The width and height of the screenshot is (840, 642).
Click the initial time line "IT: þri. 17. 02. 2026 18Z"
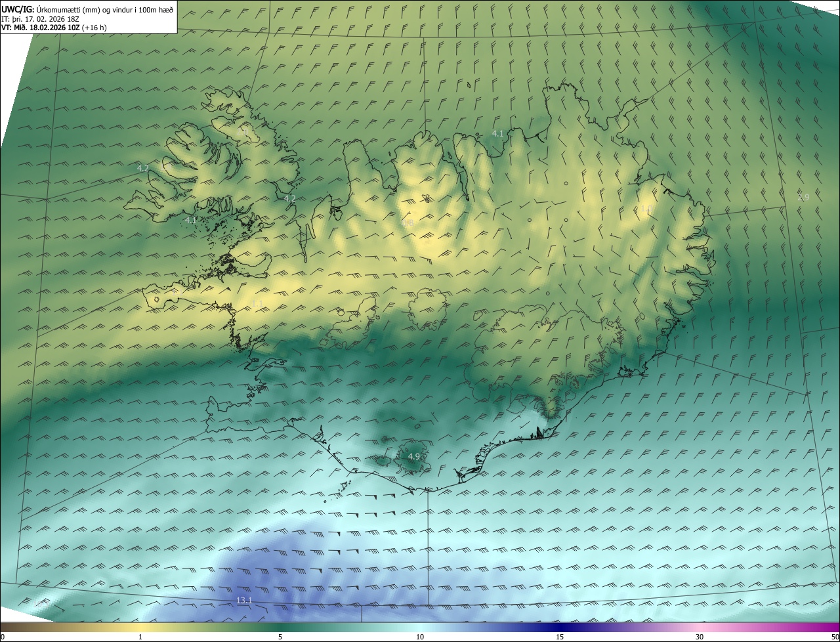point(41,18)
